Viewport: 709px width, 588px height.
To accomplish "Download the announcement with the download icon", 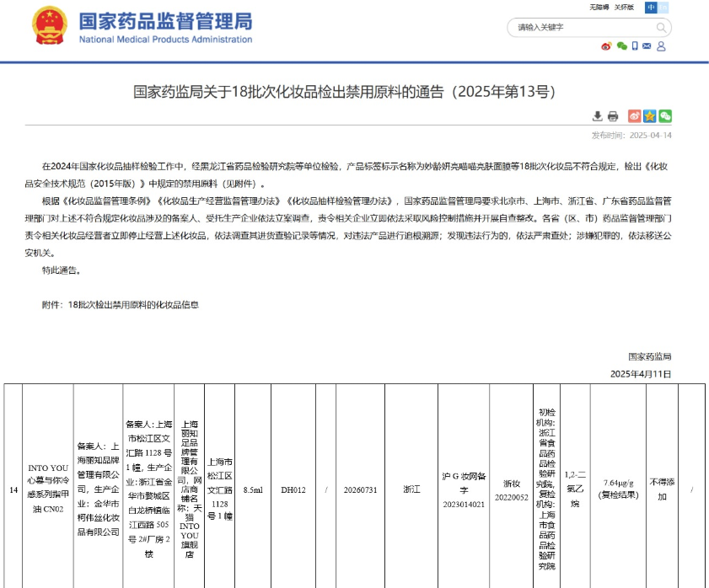I will [x=598, y=116].
